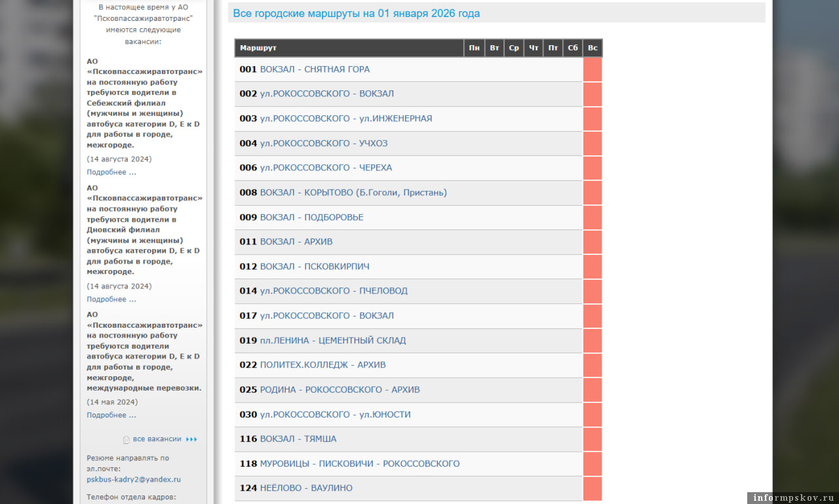The width and height of the screenshot is (839, 504).
Task: Click the Себежский филиал vacancy text
Action: 144,104
